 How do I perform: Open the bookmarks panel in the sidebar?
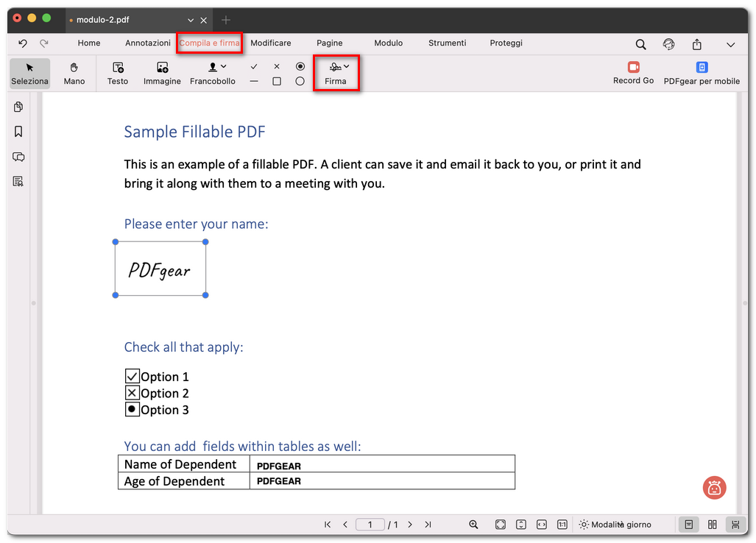pos(18,131)
